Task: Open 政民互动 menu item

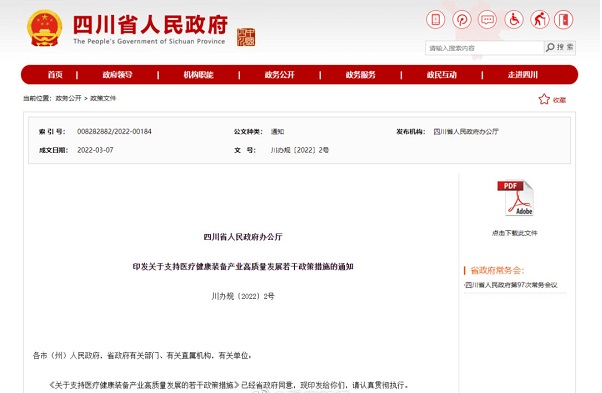Action: [442, 75]
